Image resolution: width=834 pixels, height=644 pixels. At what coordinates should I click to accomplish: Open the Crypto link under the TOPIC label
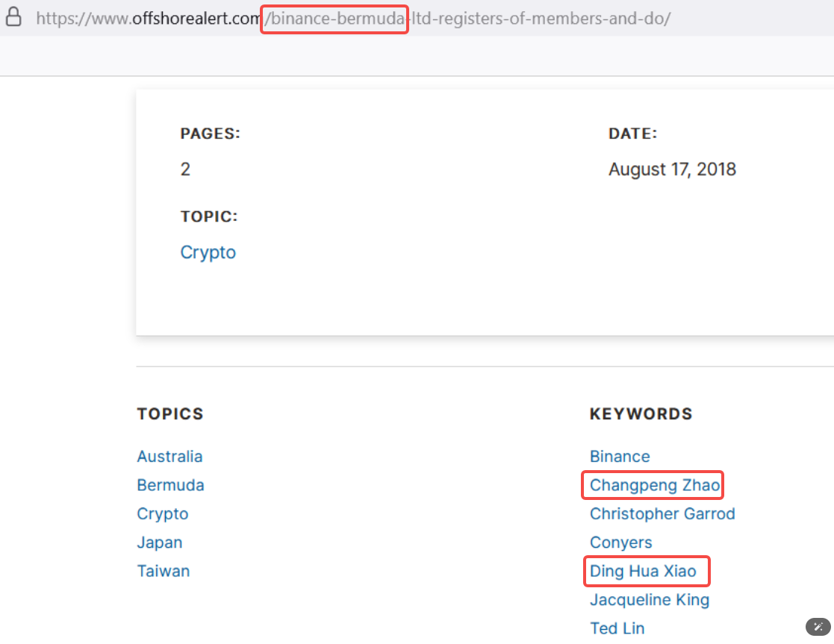point(208,252)
